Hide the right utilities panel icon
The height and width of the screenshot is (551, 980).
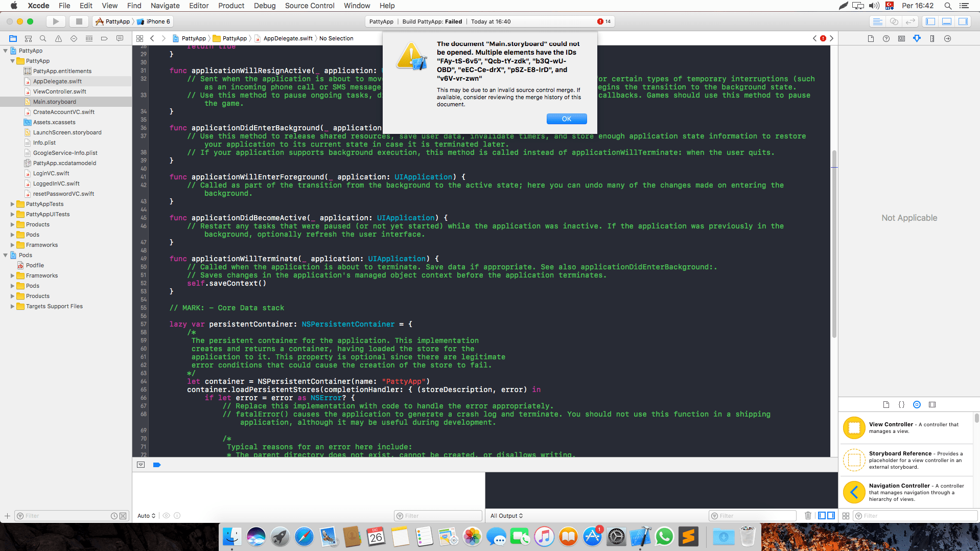(x=963, y=21)
